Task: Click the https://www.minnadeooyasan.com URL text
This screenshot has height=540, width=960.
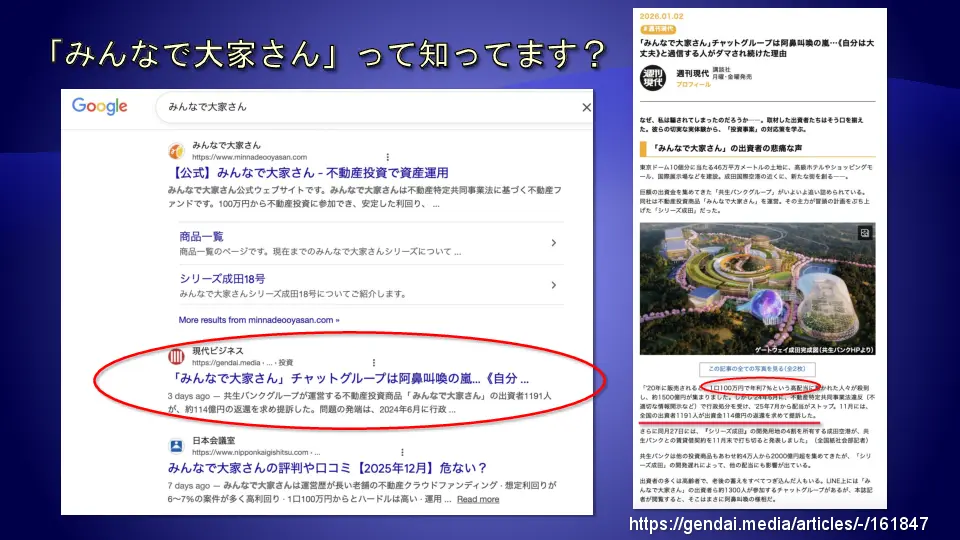Action: tap(250, 157)
